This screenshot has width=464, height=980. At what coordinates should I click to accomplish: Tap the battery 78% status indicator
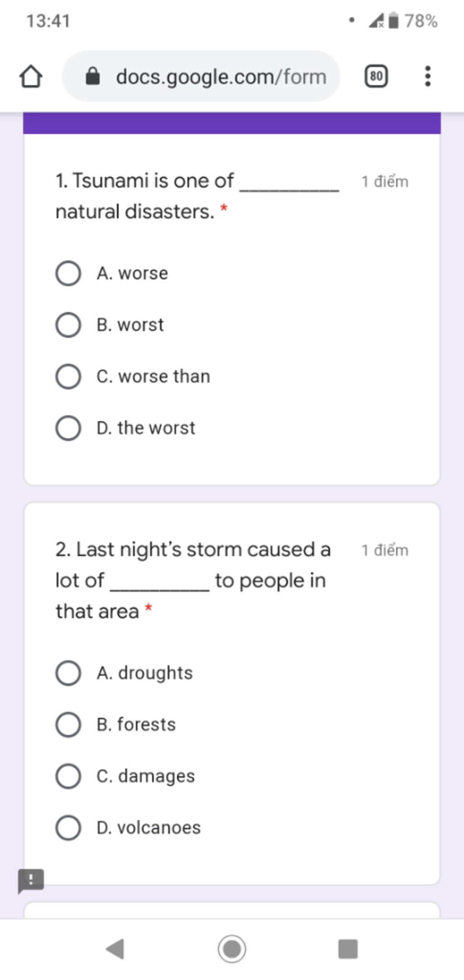click(413, 21)
